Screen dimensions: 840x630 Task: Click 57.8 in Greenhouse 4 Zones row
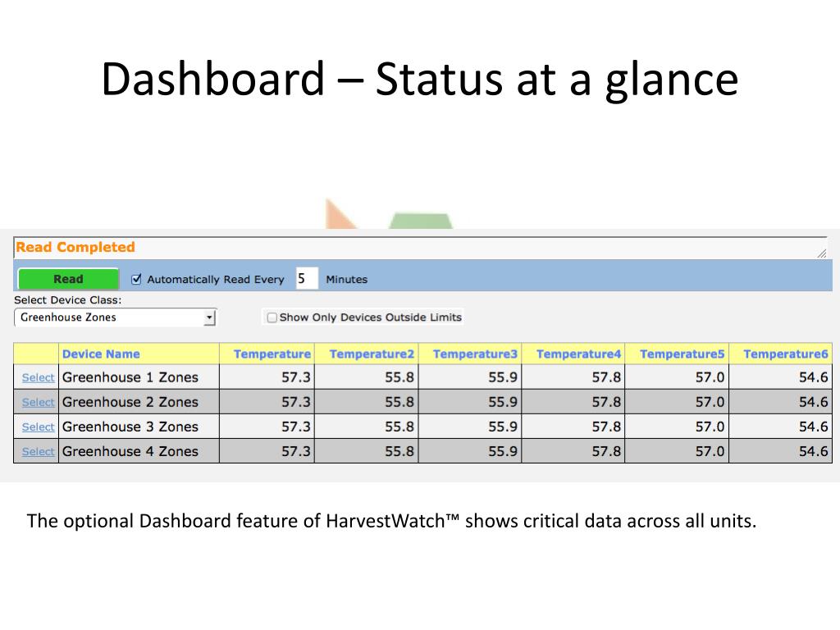pos(606,452)
